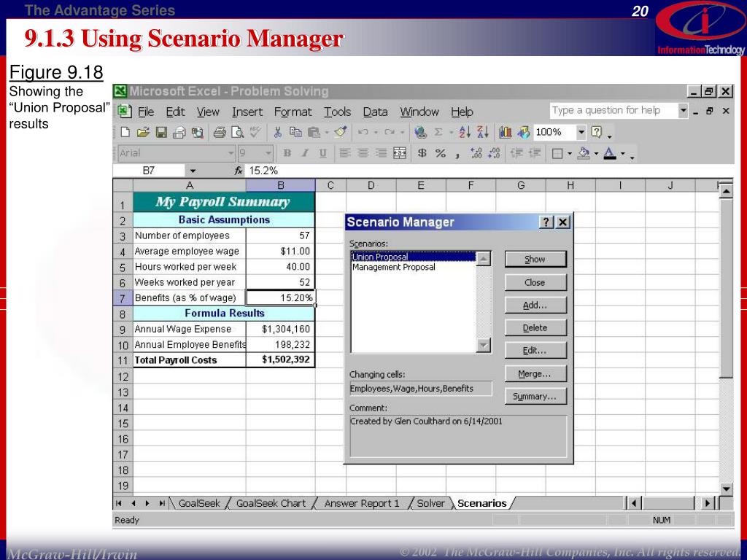747x560 pixels.
Task: Open the Name Box dropdown arrow
Action: [193, 171]
